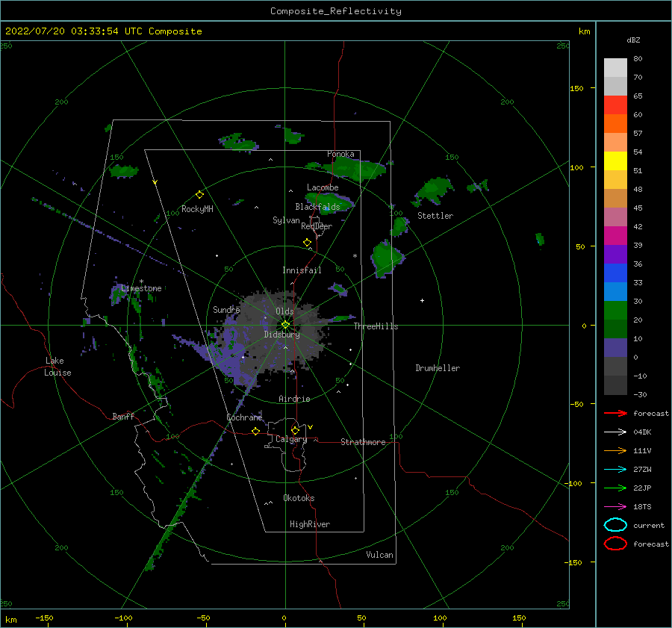Viewport: 672px width, 628px height.
Task: Click the Cochrane city label
Action: coord(244,417)
